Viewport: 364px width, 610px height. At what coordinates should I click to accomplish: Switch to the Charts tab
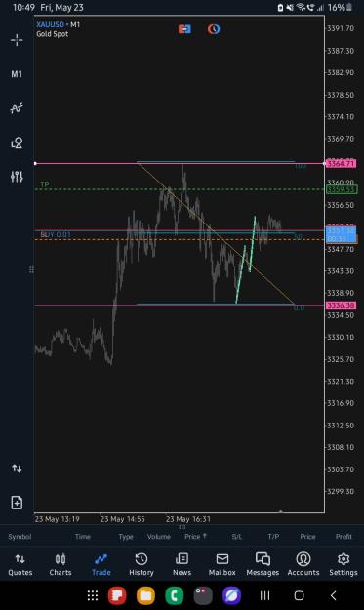61,565
